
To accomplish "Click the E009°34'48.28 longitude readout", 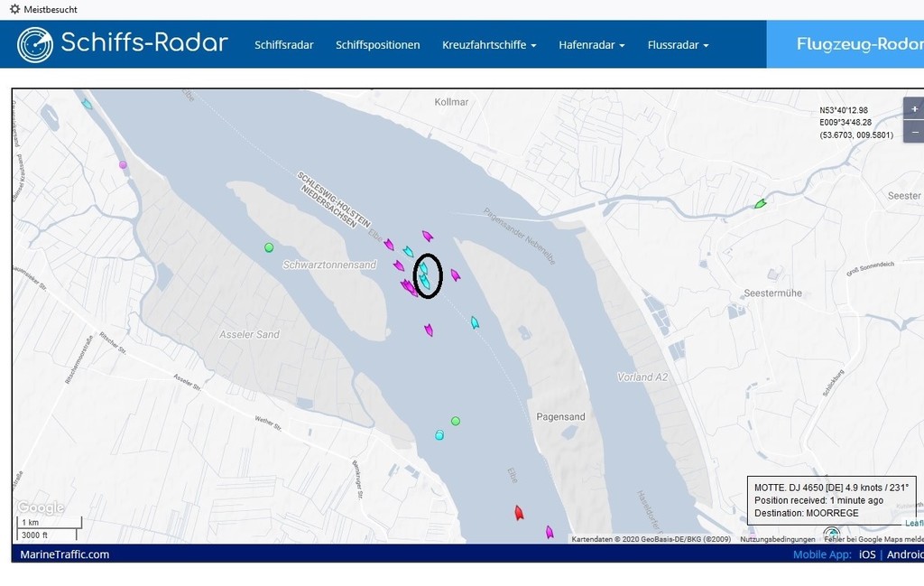I will (x=845, y=123).
